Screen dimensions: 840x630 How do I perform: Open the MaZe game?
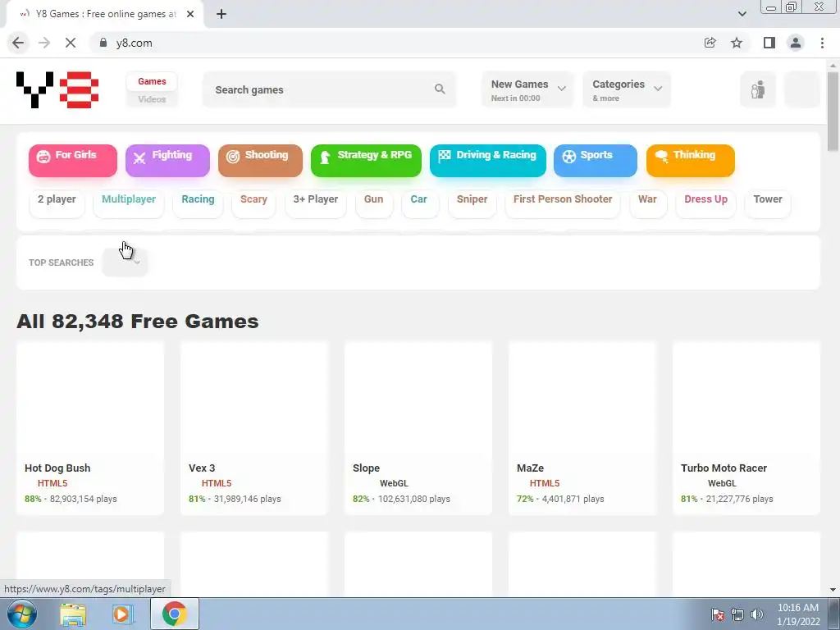pos(582,428)
